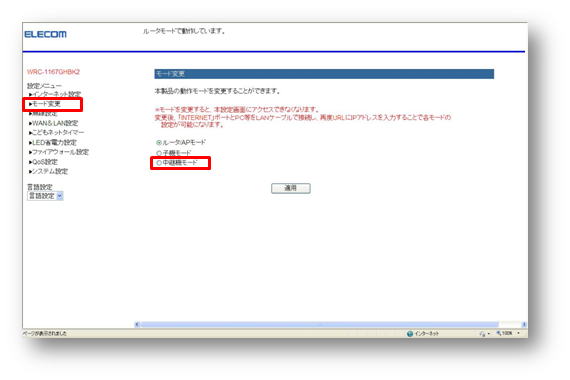Open LED省電力設定 menu item

[53, 143]
